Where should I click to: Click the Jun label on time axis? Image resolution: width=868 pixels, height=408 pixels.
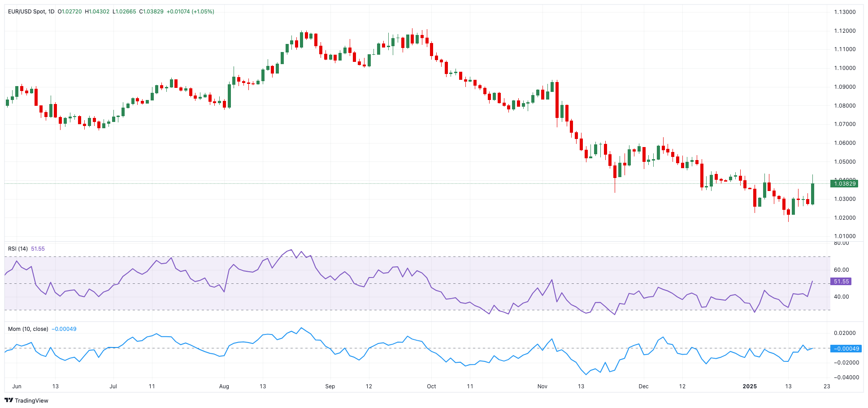17,386
